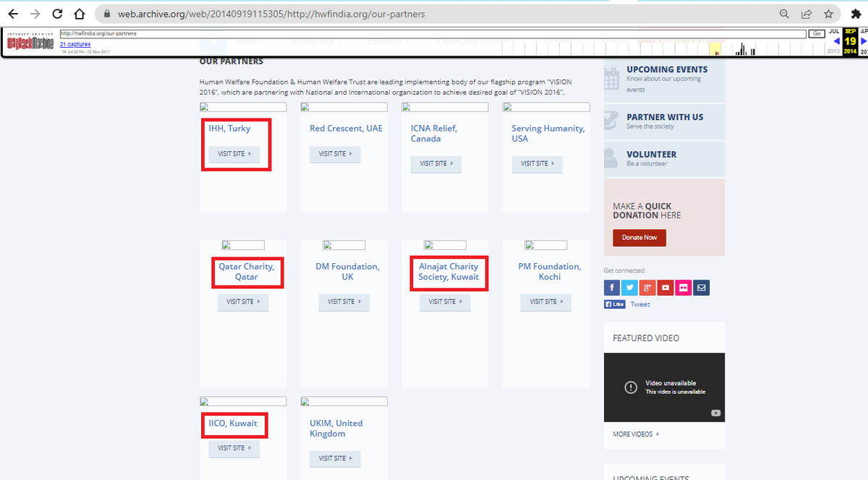
Task: Open the ICNA Relief, Canada link
Action: [434, 133]
